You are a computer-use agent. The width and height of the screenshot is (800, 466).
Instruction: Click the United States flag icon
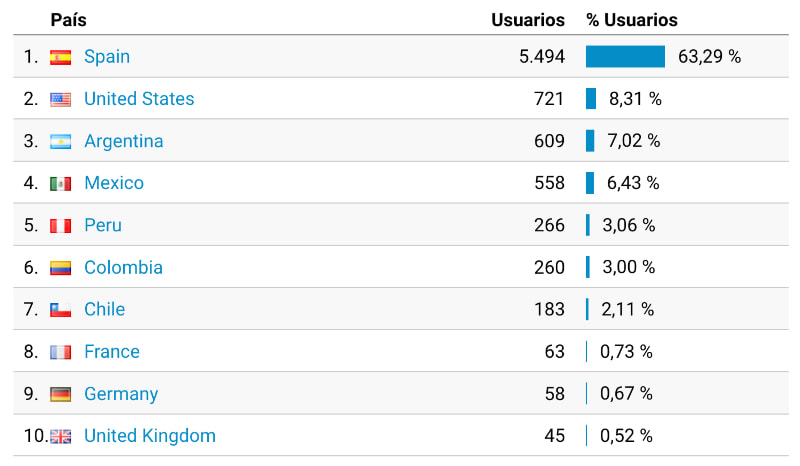pyautogui.click(x=60, y=99)
